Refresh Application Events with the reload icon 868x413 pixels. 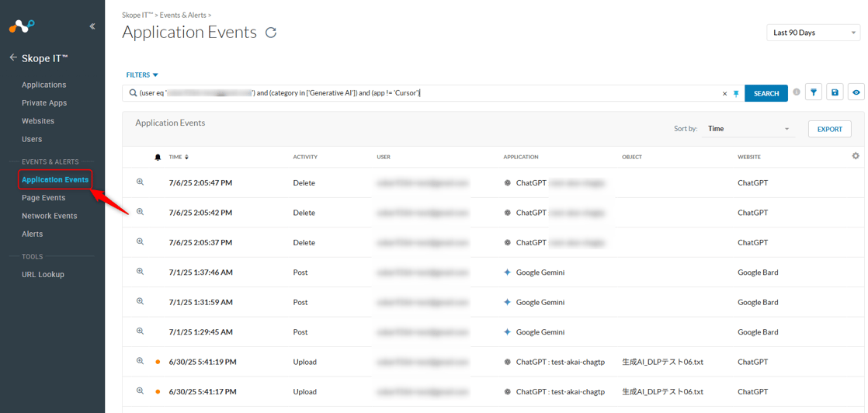[271, 33]
